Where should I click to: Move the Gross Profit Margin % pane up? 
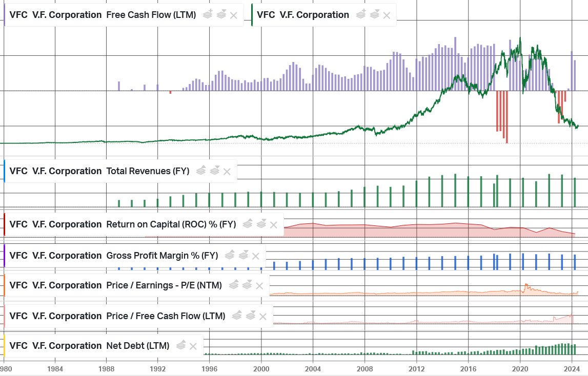[x=230, y=255]
